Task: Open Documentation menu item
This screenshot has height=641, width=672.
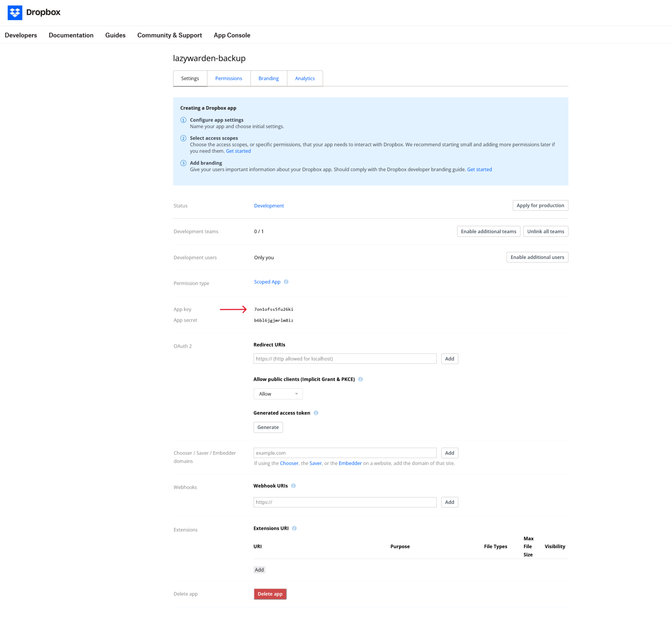Action: tap(71, 35)
